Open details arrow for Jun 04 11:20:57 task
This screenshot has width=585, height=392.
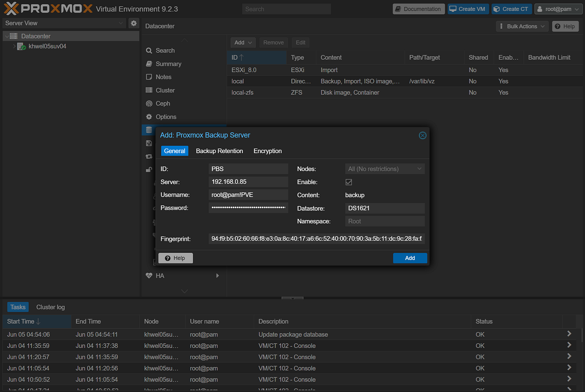tap(569, 356)
